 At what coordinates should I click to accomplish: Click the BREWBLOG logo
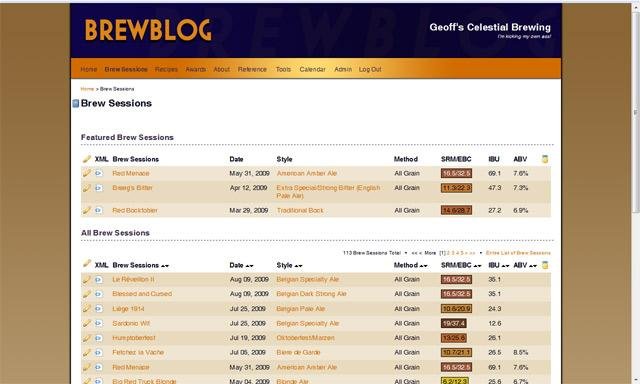148,30
